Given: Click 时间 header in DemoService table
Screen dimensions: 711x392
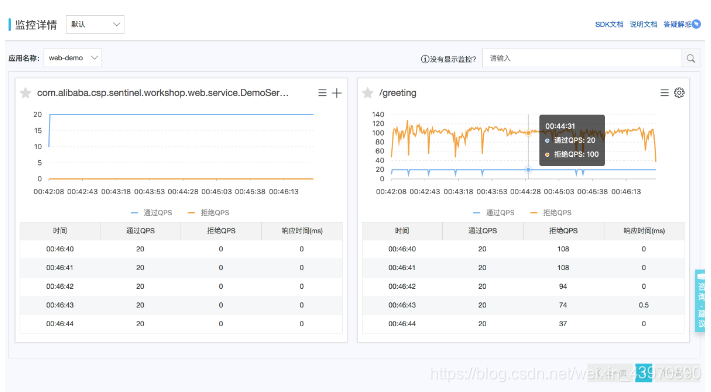Looking at the screenshot, I should pyautogui.click(x=60, y=230).
